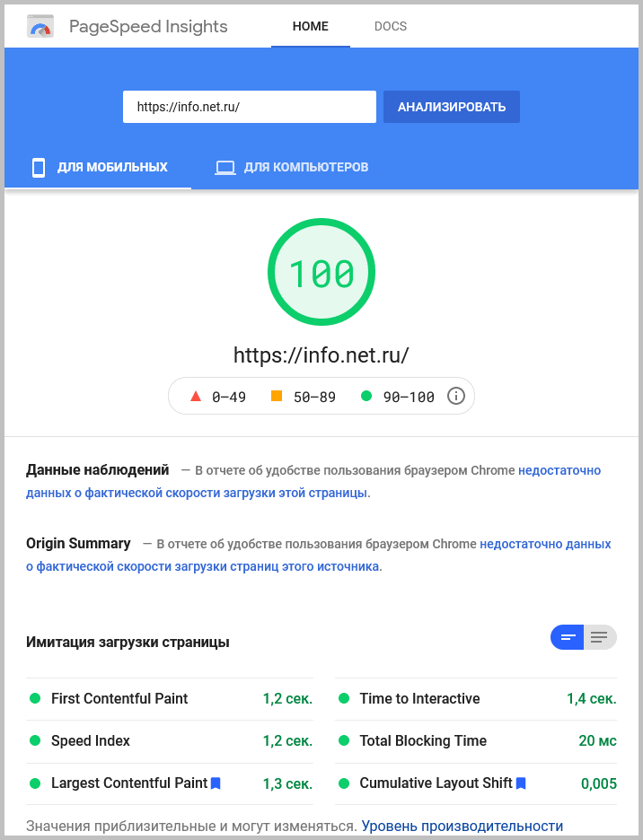The height and width of the screenshot is (840, 643).
Task: Select the ДЛЯ КОМПЬЮТЕРОВ tab
Action: (x=290, y=167)
